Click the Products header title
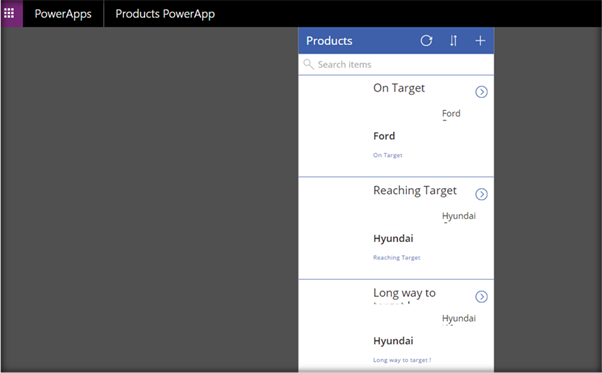 pyautogui.click(x=329, y=41)
